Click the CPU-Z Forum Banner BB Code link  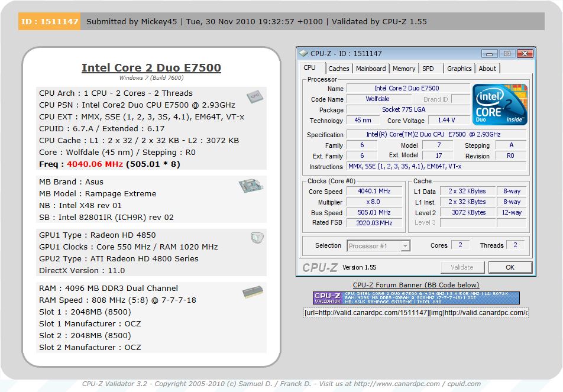tap(416, 285)
